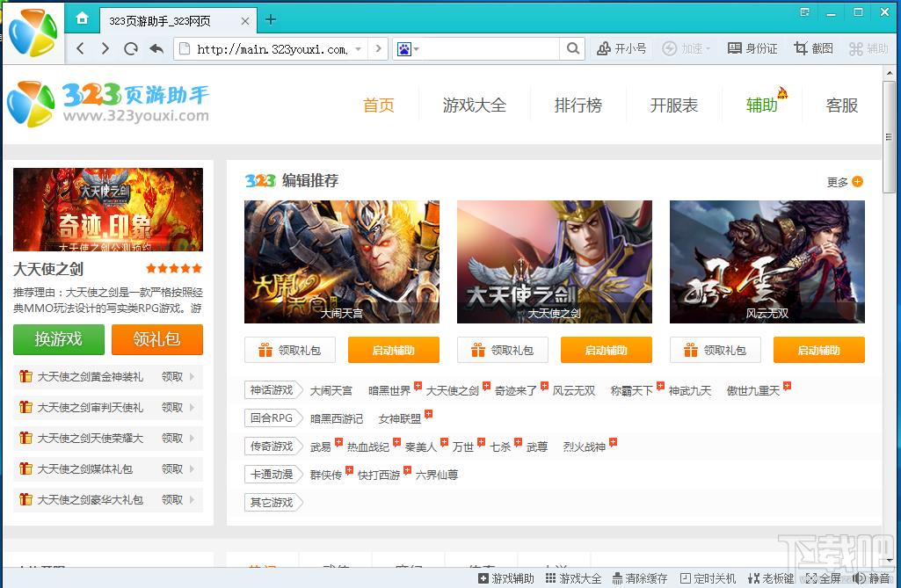The height and width of the screenshot is (588, 901).
Task: Open the 加速 dropdown
Action: pos(687,49)
